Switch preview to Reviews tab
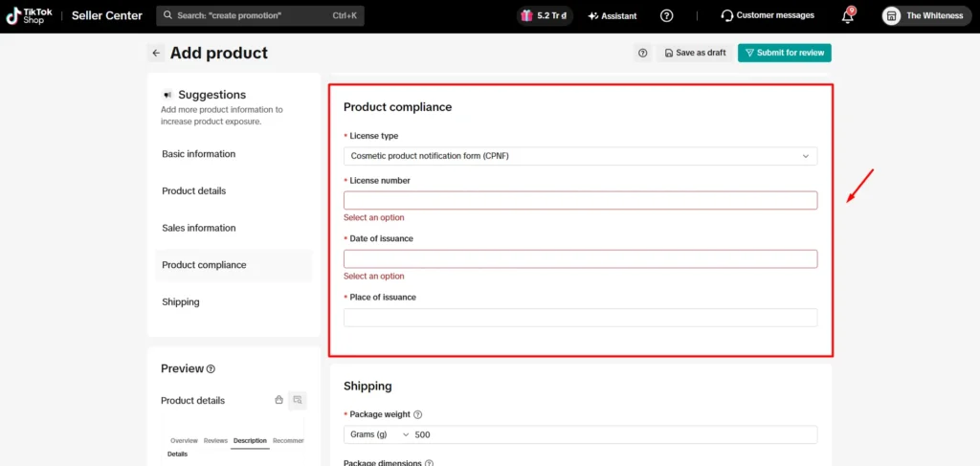This screenshot has width=980, height=466. tap(215, 441)
